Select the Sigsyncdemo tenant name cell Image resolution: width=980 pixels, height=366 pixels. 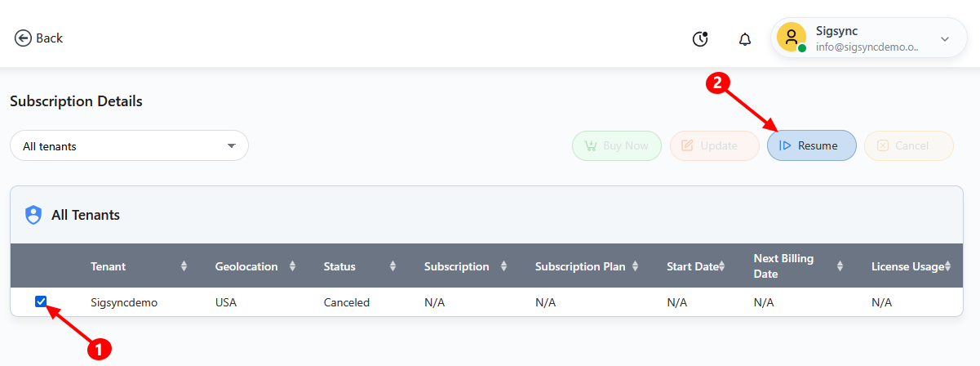(124, 302)
